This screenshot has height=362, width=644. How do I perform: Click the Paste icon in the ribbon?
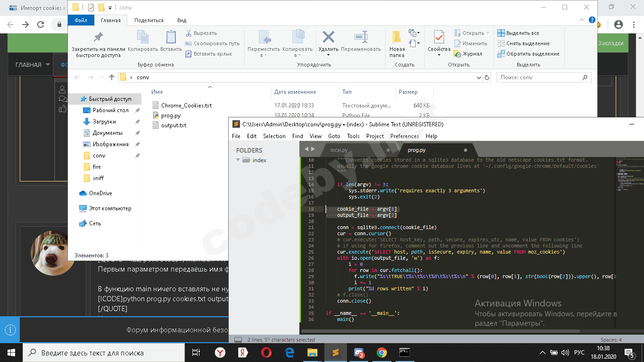(x=171, y=38)
